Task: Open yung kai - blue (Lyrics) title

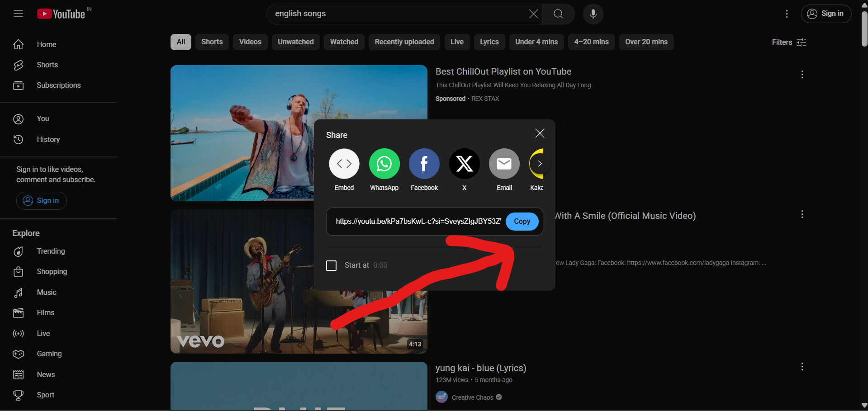Action: coord(481,368)
